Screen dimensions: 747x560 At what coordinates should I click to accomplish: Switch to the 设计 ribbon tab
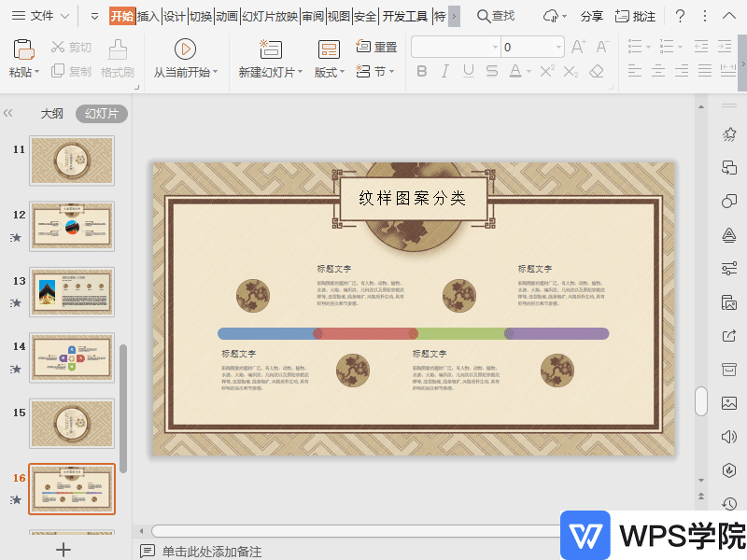(173, 16)
